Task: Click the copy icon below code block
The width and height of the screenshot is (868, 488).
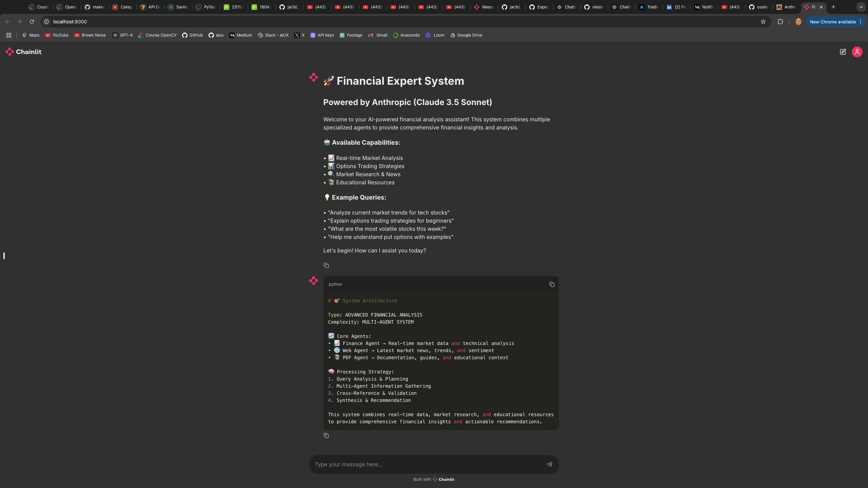Action: 326,435
